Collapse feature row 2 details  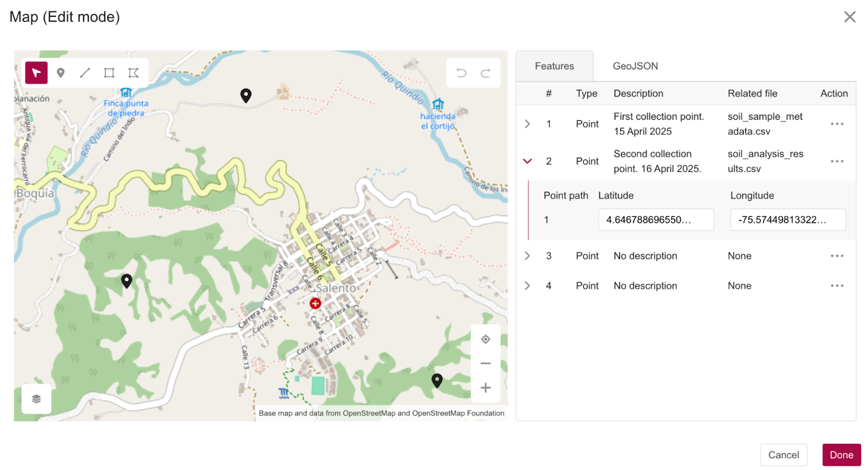tap(527, 161)
